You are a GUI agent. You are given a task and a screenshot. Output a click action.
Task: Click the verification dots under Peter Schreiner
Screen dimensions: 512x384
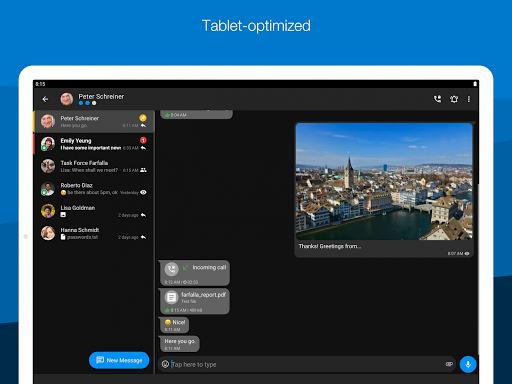coord(87,103)
